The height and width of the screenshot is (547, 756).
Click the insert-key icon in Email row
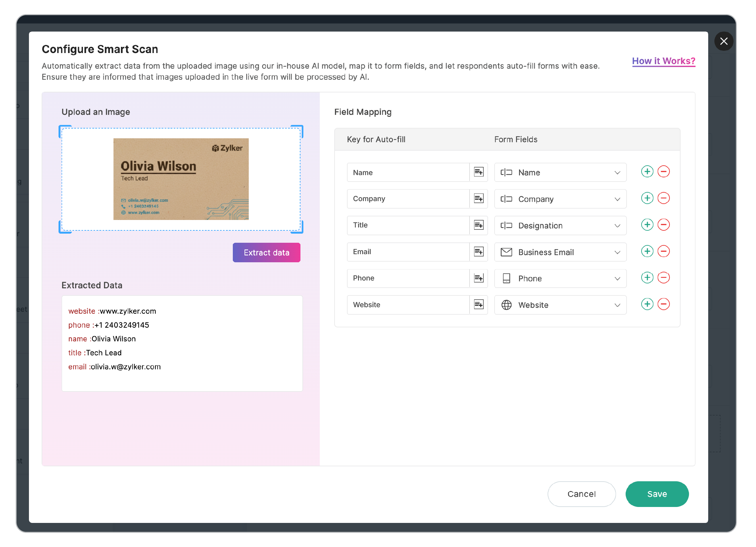tap(479, 252)
